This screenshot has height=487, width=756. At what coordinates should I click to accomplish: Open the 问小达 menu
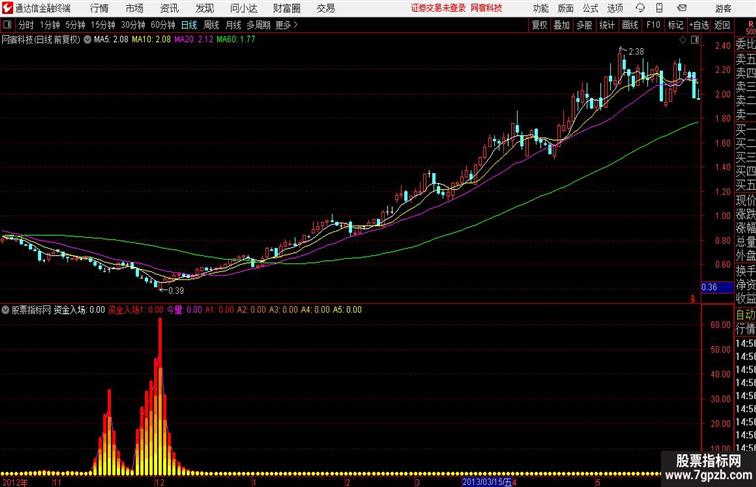243,8
